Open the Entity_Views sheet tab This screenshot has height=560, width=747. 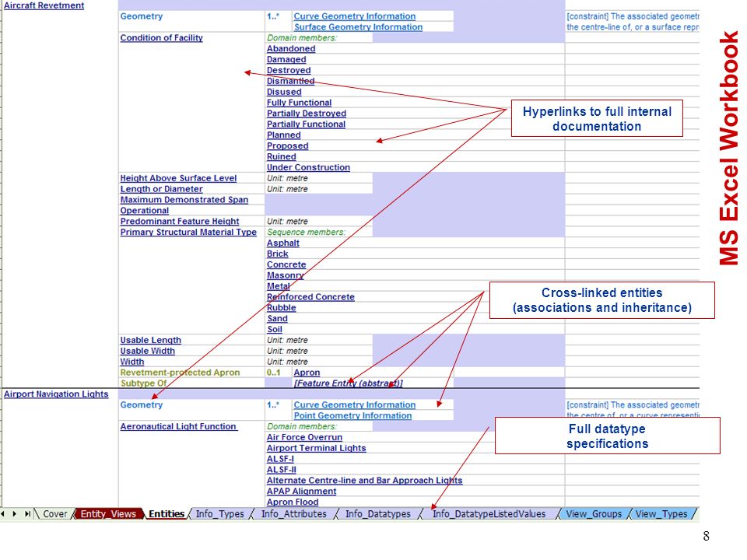click(108, 514)
